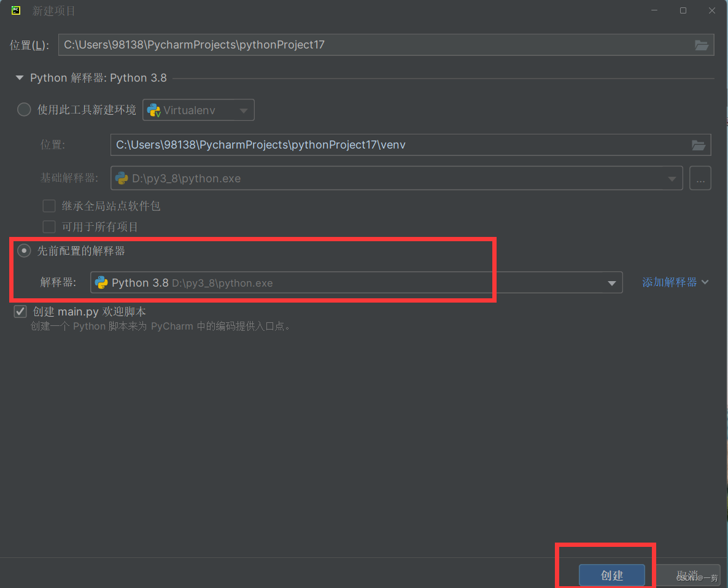Screen dimensions: 728x588
Task: Open the Virtualenv environment type dropdown
Action: coord(245,110)
